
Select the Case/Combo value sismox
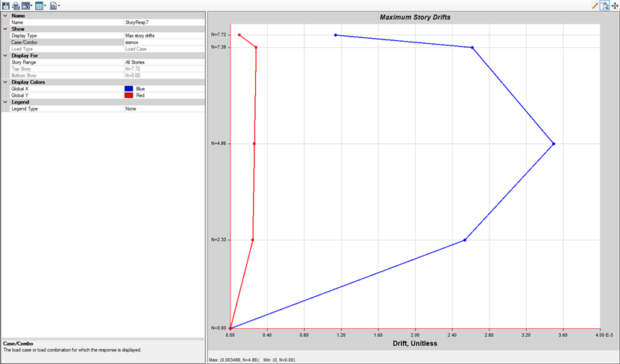pyautogui.click(x=164, y=43)
